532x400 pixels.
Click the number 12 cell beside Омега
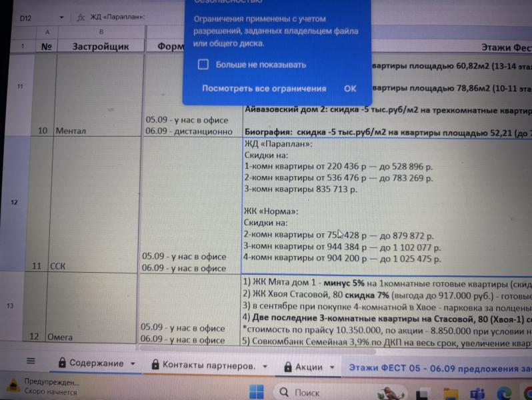click(35, 309)
